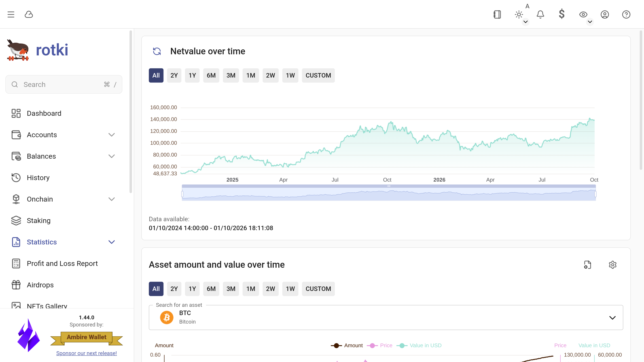Change currency with the dollar icon
Viewport: 644px width, 362px height.
tap(562, 14)
